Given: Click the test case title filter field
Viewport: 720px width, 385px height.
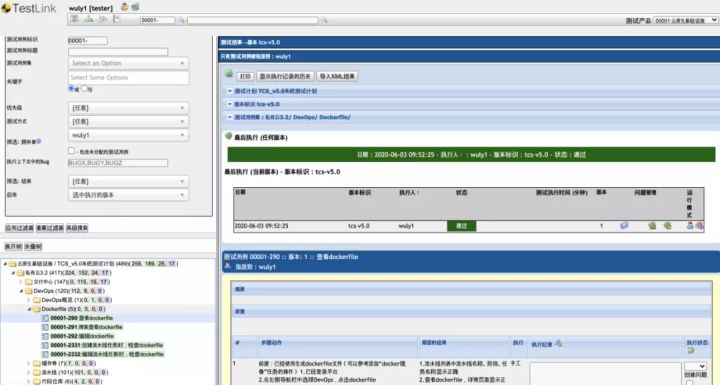Looking at the screenshot, I should point(118,51).
